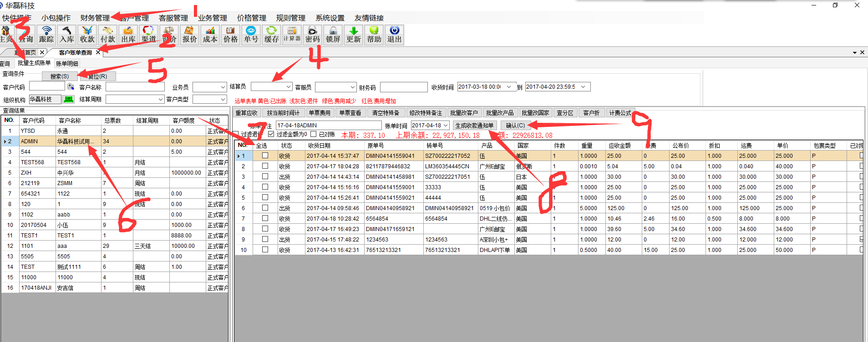Viewport: 868px width, 342px height.
Task: Open 收款 payment collection tool
Action: click(87, 35)
